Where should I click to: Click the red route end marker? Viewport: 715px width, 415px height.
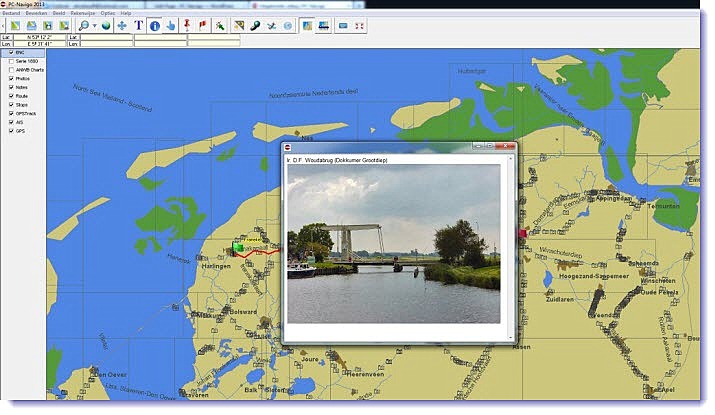coord(522,233)
